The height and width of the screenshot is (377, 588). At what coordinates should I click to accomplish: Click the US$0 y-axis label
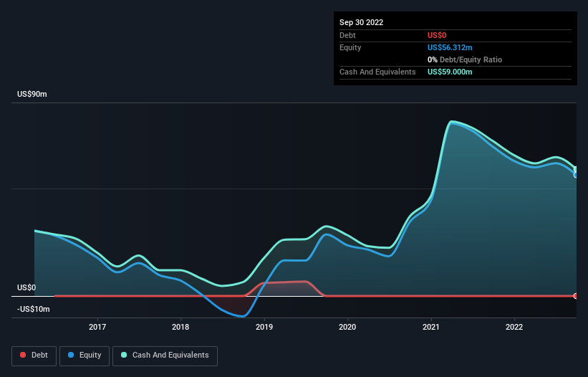[26, 287]
